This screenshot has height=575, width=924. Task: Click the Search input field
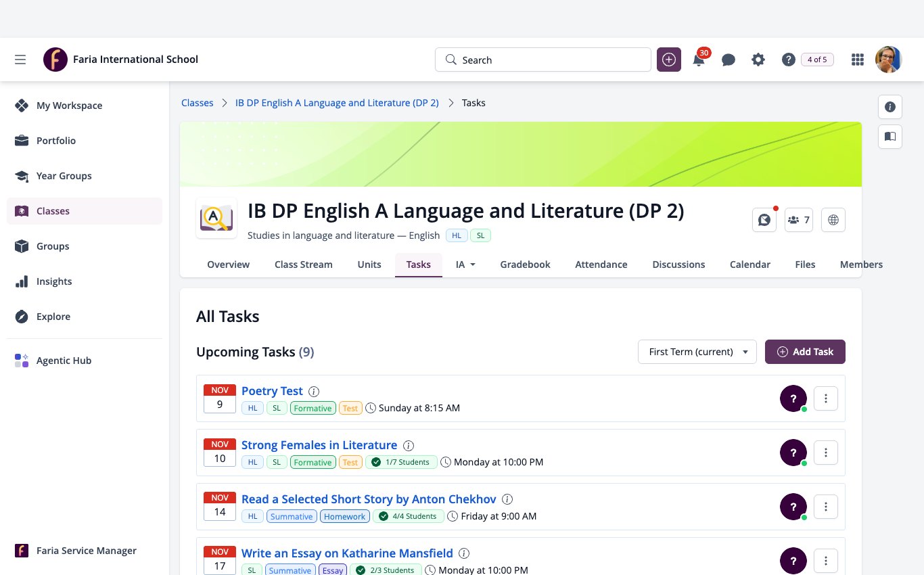543,60
